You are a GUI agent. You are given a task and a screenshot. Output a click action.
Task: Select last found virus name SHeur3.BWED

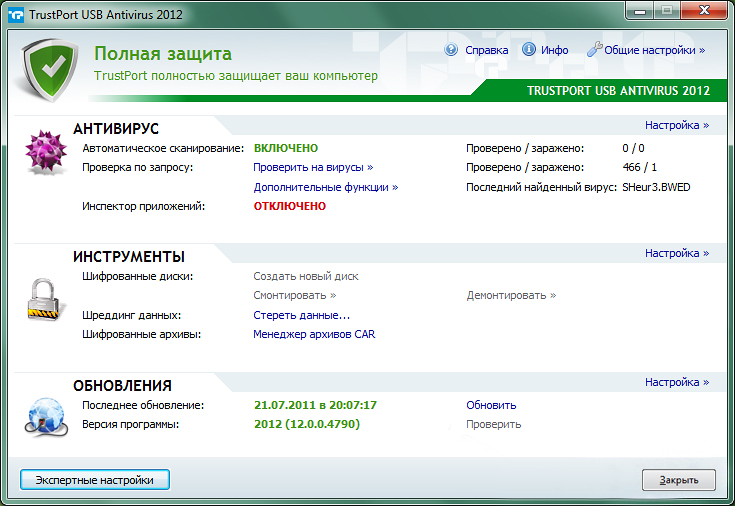656,187
